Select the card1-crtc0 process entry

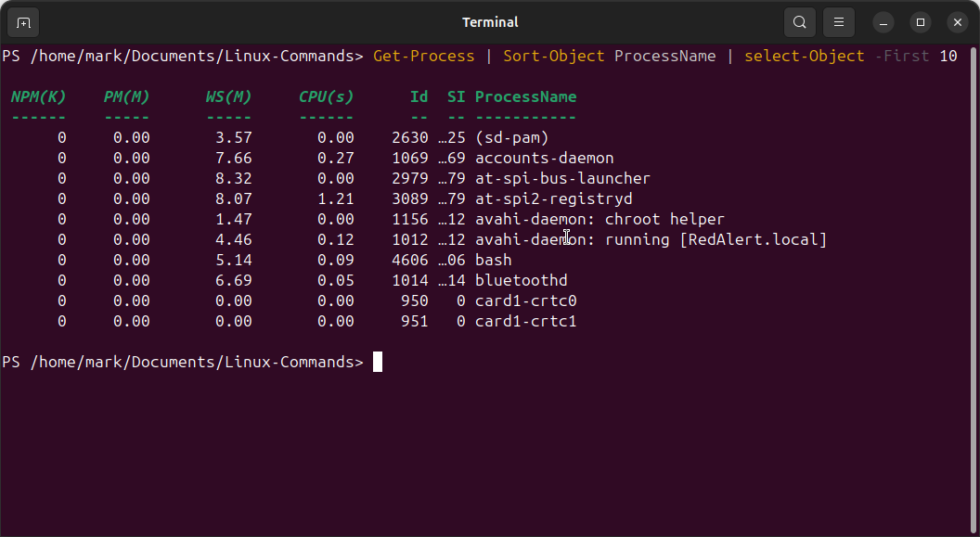pyautogui.click(x=525, y=300)
